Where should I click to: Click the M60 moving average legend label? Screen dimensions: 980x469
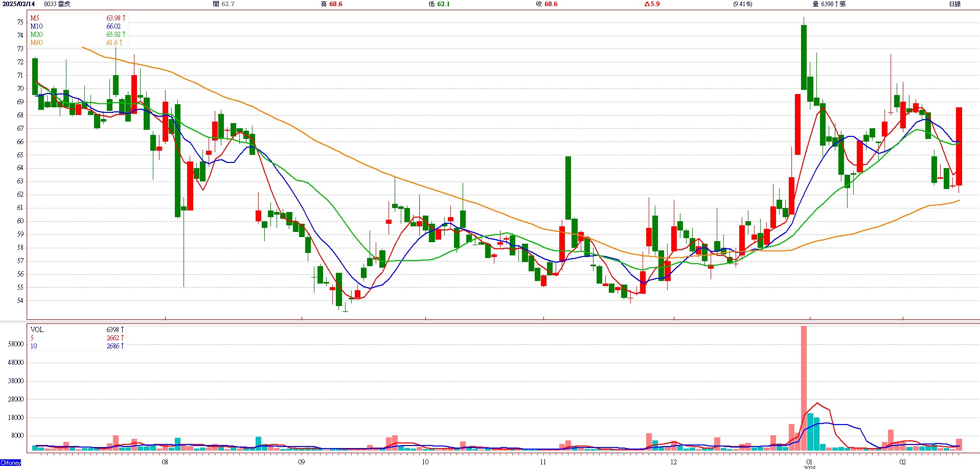36,43
